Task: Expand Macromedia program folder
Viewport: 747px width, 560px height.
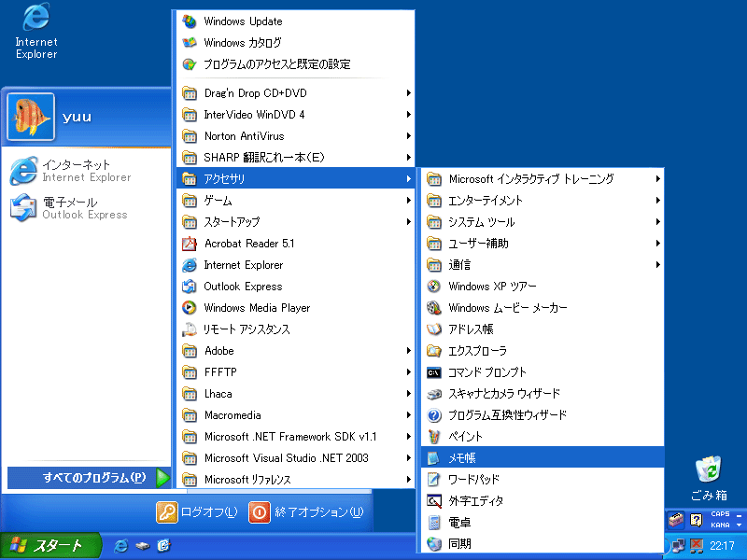Action: (295, 415)
